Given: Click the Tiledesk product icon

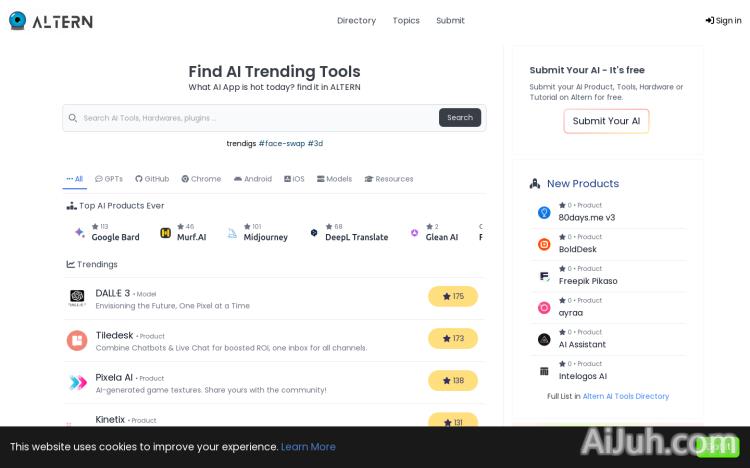Looking at the screenshot, I should 77,340.
